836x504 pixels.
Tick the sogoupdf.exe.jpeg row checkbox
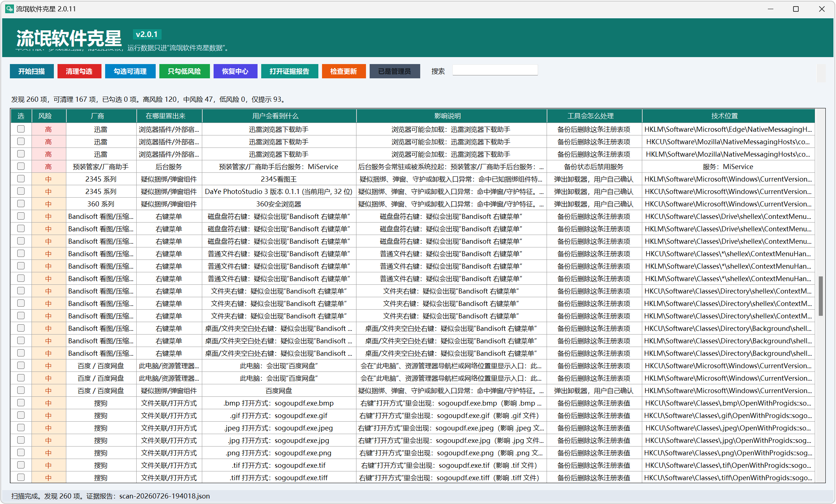(x=21, y=428)
